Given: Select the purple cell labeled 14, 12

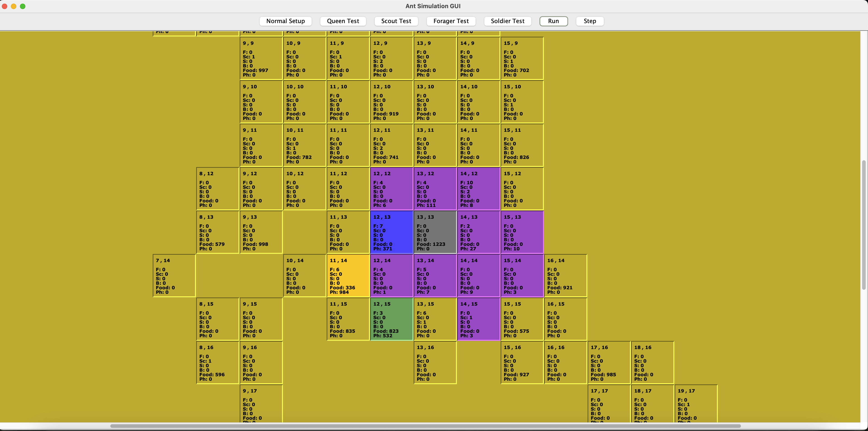Looking at the screenshot, I should 478,189.
